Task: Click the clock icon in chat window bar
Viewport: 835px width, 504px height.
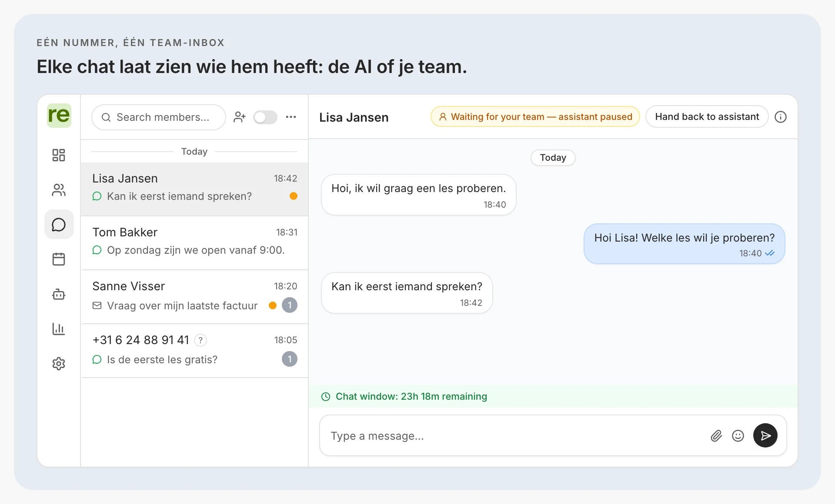Action: [x=326, y=397]
